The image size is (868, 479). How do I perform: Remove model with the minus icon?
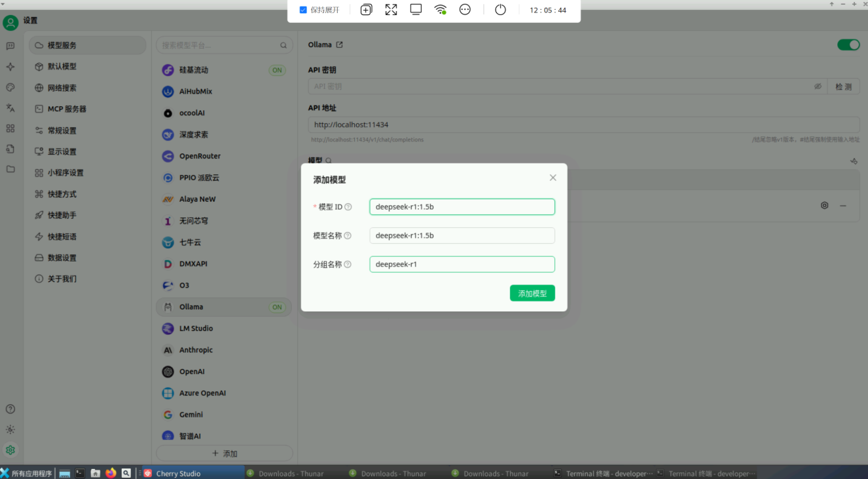(843, 206)
